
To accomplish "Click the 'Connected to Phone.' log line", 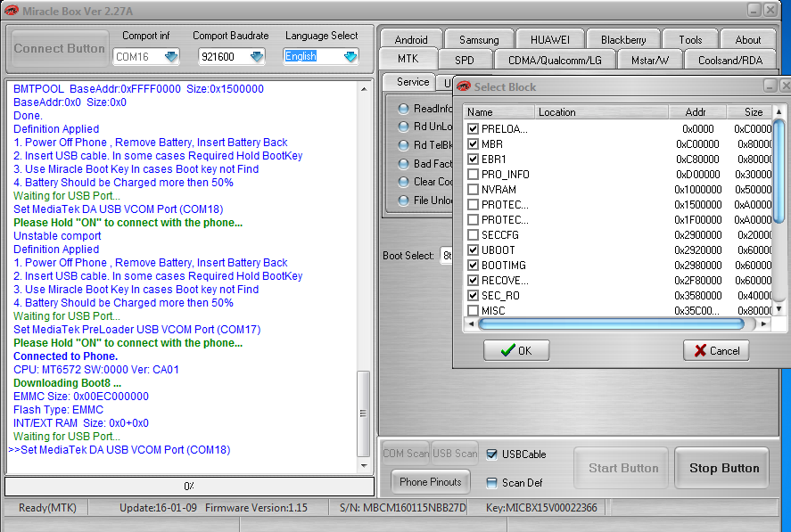I will click(65, 356).
